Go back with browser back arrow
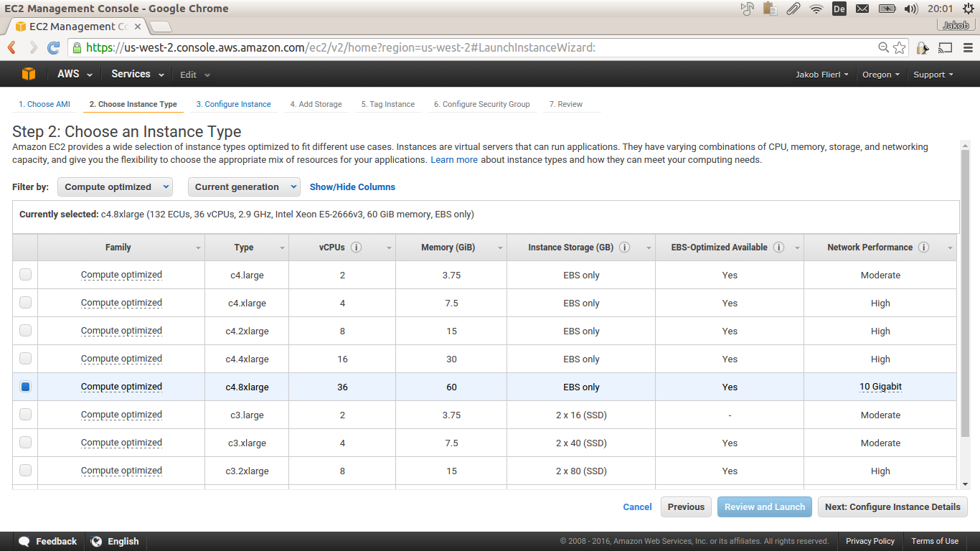This screenshot has height=551, width=980. click(11, 48)
